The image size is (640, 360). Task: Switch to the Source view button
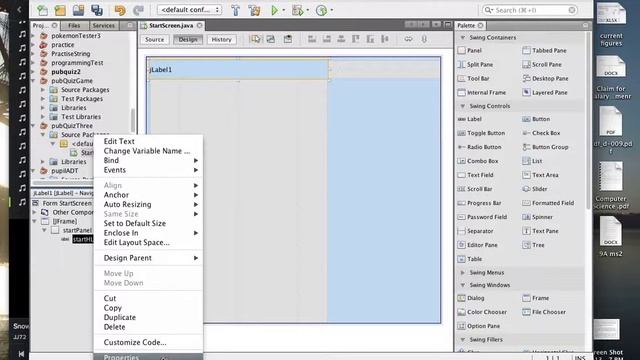coord(154,40)
